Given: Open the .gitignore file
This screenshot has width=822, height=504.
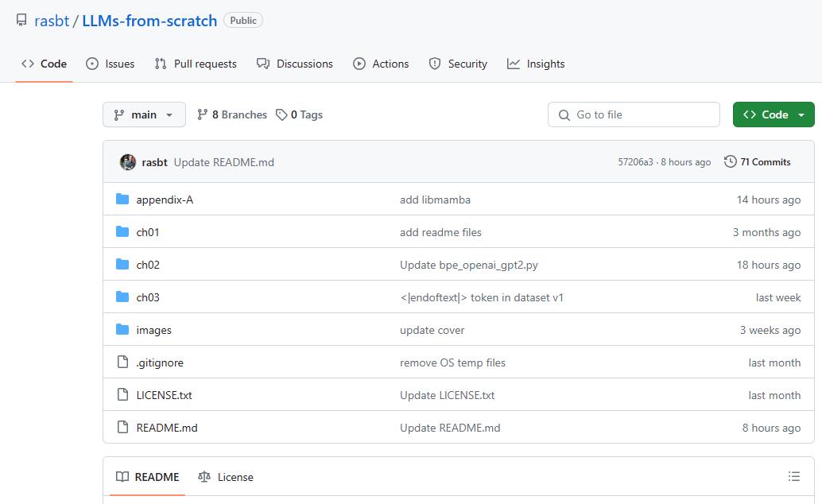Looking at the screenshot, I should 160,362.
